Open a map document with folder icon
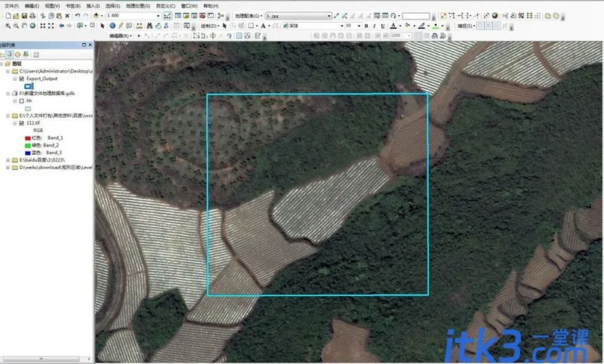 coord(16,15)
